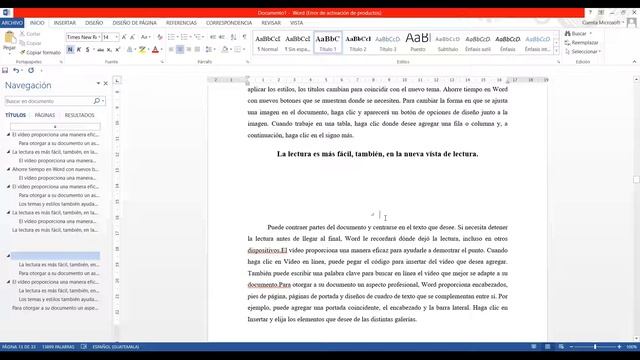Save document from the quick access toolbar
This screenshot has height=360, width=640.
pyautogui.click(x=5, y=71)
